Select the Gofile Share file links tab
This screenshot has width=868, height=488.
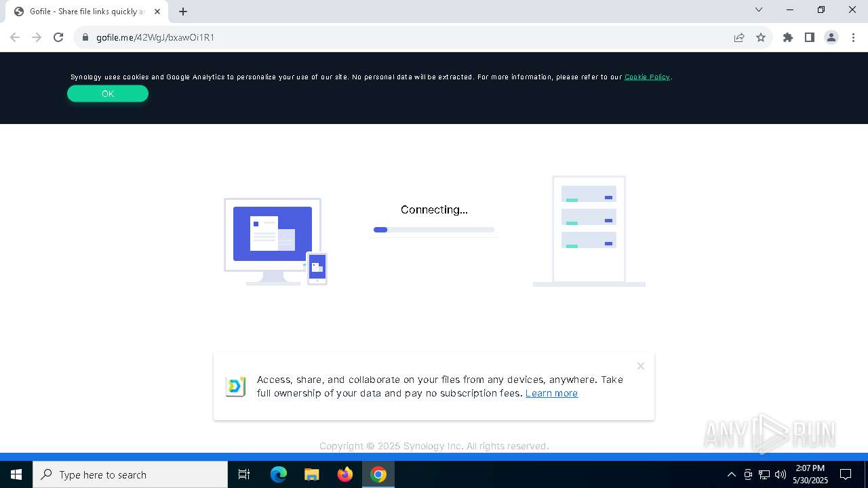click(x=87, y=12)
